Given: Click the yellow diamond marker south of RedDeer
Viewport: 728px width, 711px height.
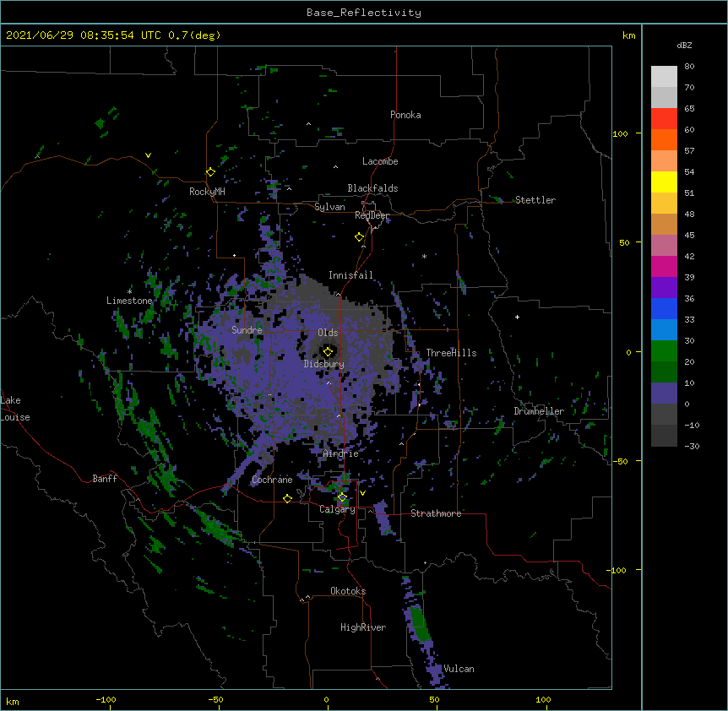Looking at the screenshot, I should coord(360,237).
